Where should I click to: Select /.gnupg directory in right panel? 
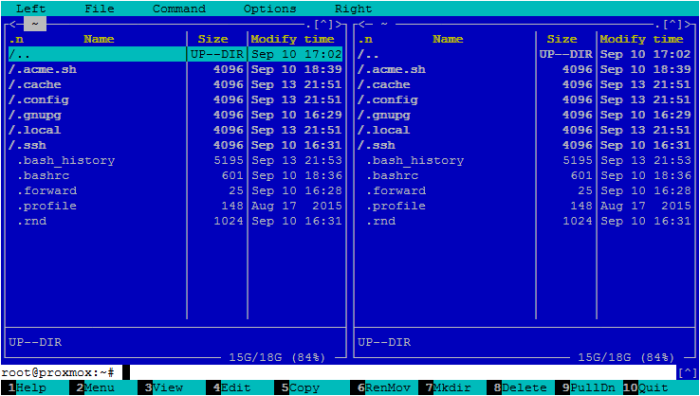525,115
